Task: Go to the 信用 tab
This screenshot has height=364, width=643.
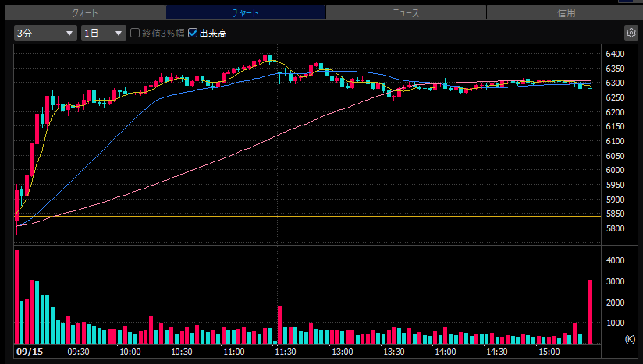Action: point(566,12)
